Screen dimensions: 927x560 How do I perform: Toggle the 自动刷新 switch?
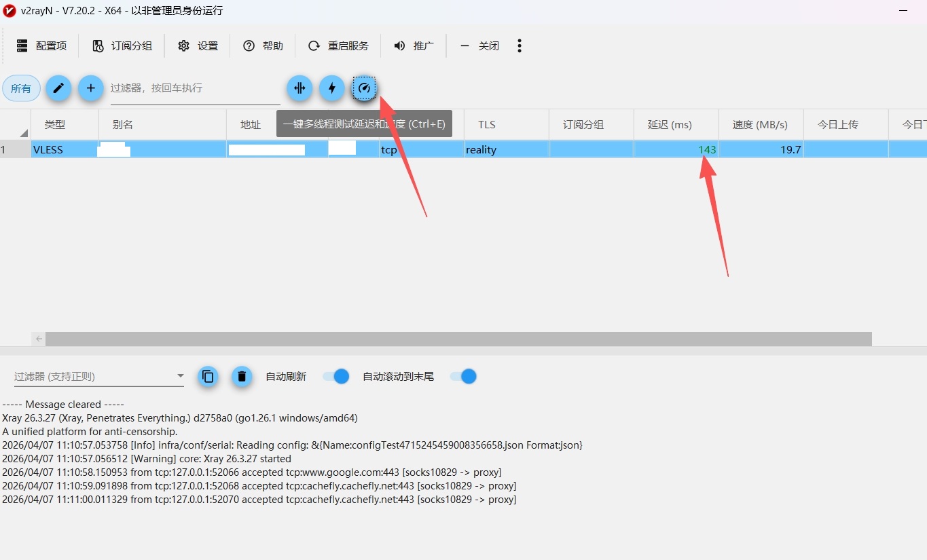336,376
